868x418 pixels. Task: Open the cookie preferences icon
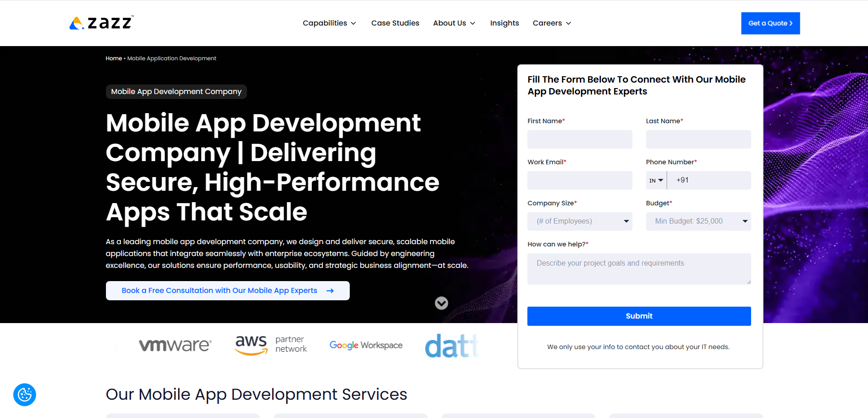pos(25,395)
